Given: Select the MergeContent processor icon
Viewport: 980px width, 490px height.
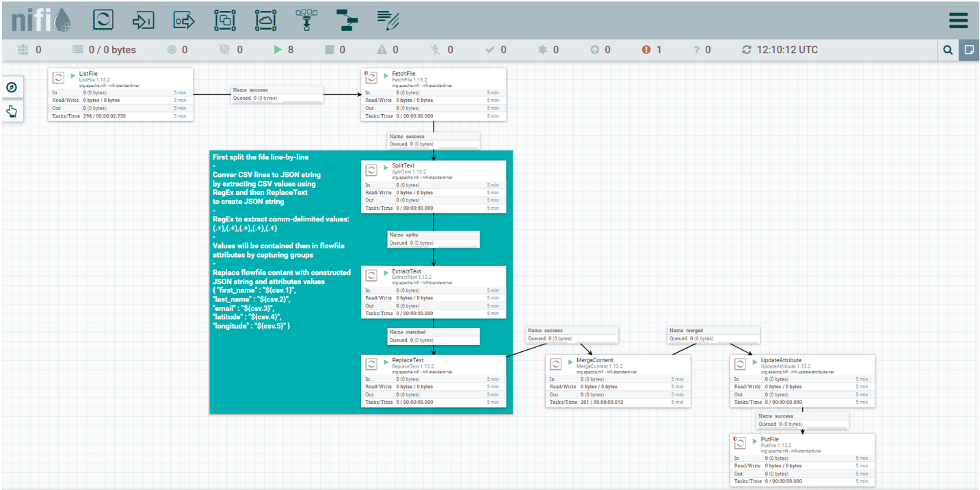Looking at the screenshot, I should tap(557, 364).
